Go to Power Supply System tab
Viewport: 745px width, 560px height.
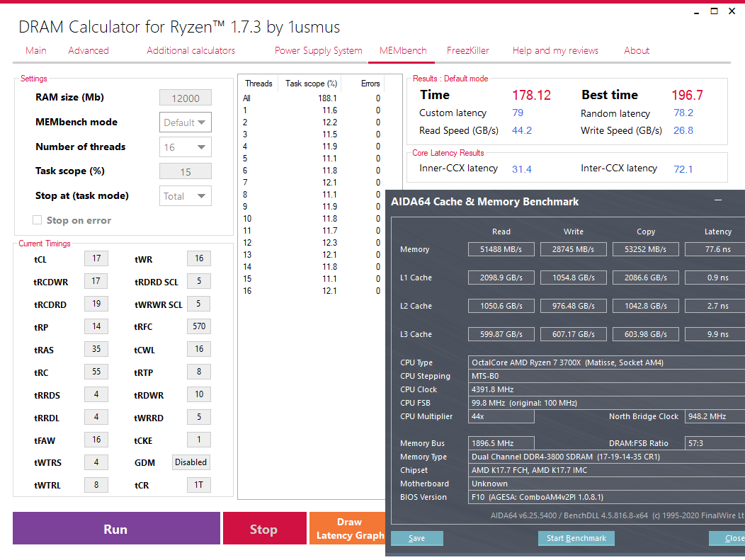pyautogui.click(x=319, y=50)
